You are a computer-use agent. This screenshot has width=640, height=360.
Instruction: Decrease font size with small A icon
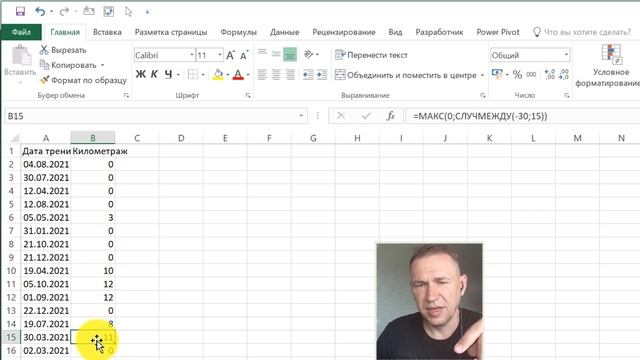[x=244, y=55]
